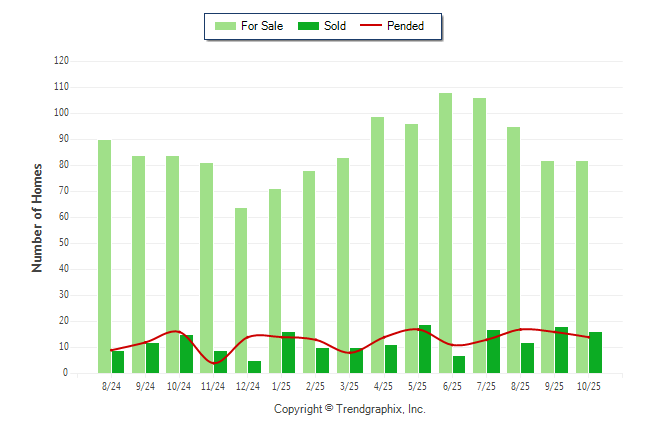Click the Number of Homes axis title
This screenshot has height=434, width=646.
(37, 217)
